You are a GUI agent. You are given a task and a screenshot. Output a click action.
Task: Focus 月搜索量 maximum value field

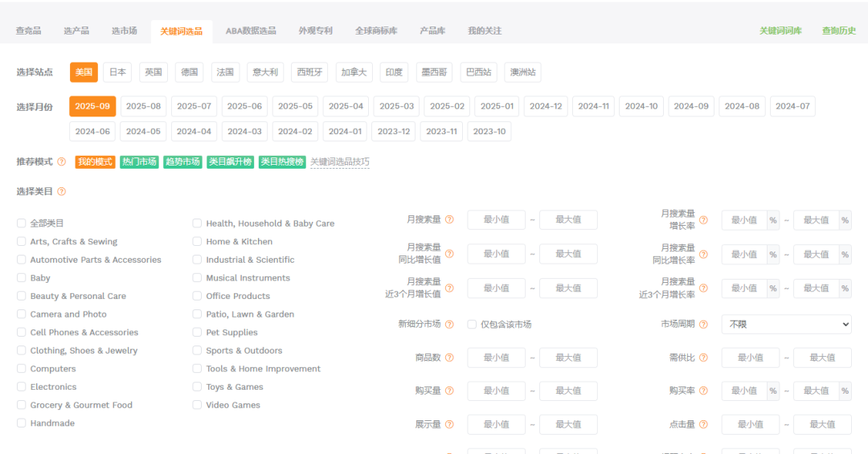click(x=568, y=220)
